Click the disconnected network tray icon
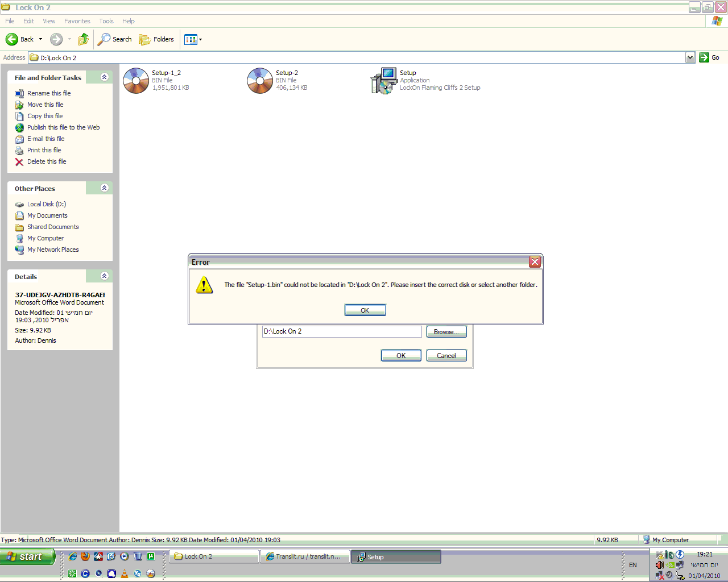 pos(660,575)
